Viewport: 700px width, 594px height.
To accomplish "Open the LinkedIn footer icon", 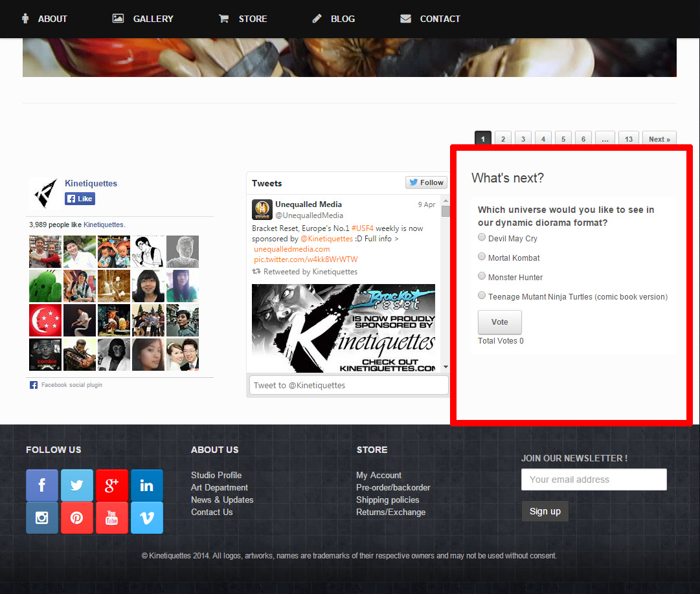I will click(147, 485).
